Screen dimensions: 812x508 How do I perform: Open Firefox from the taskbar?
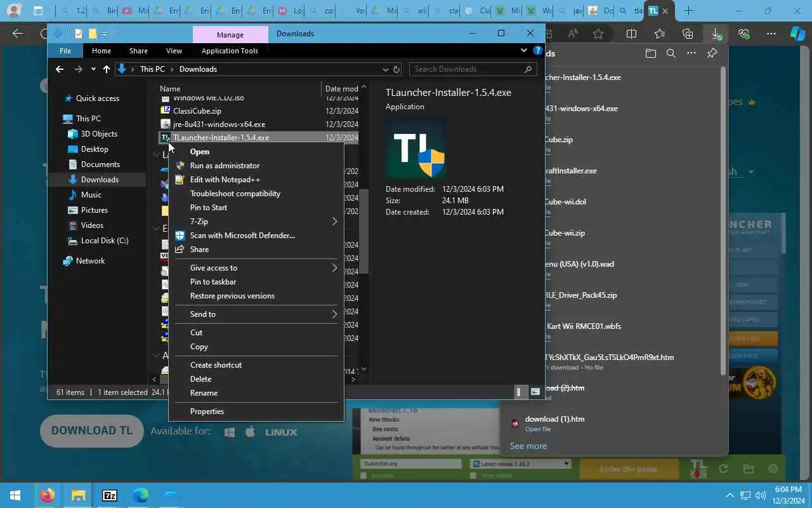(48, 495)
